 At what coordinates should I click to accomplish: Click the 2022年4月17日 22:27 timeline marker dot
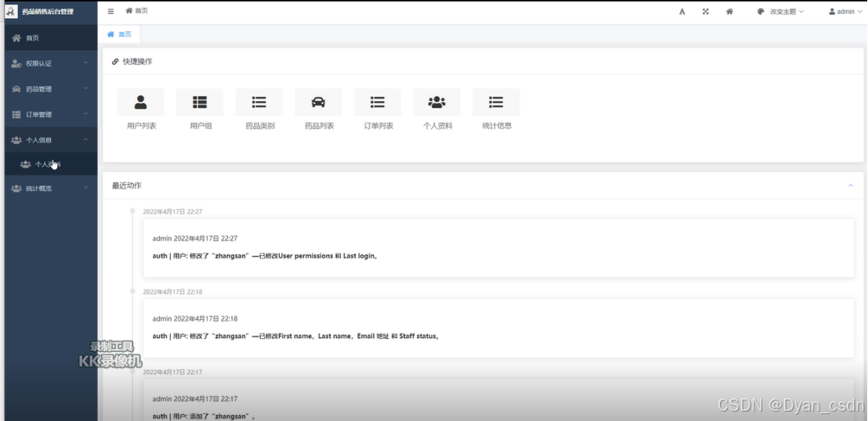point(132,210)
